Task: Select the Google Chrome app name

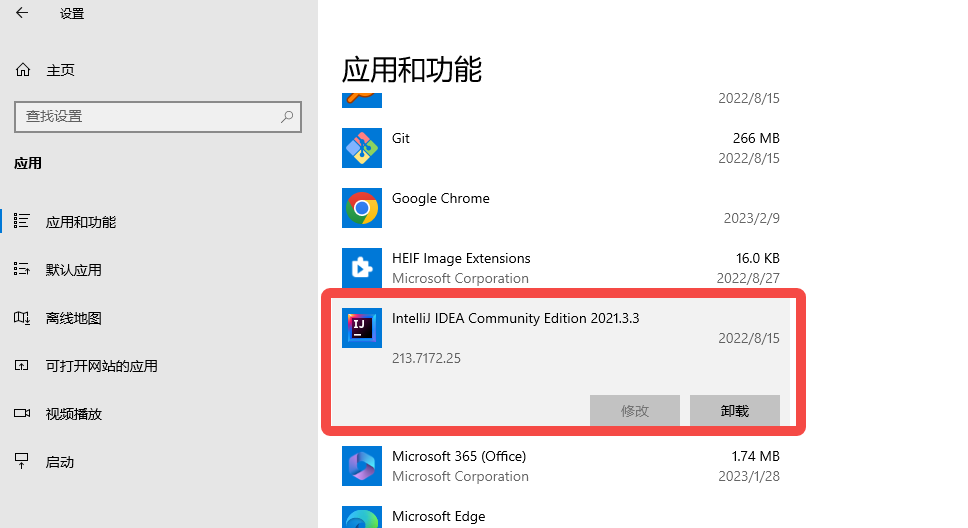Action: click(x=441, y=198)
